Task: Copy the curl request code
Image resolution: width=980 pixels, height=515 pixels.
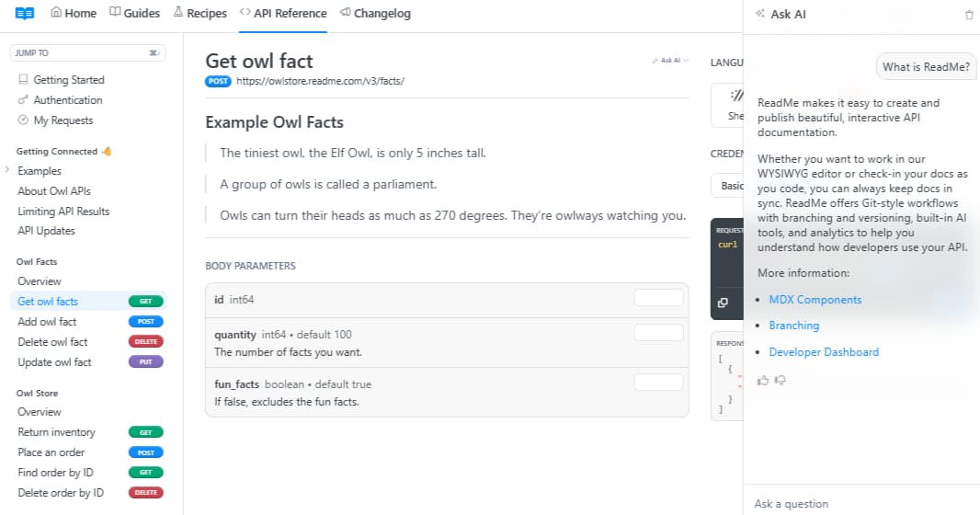Action: coord(723,303)
